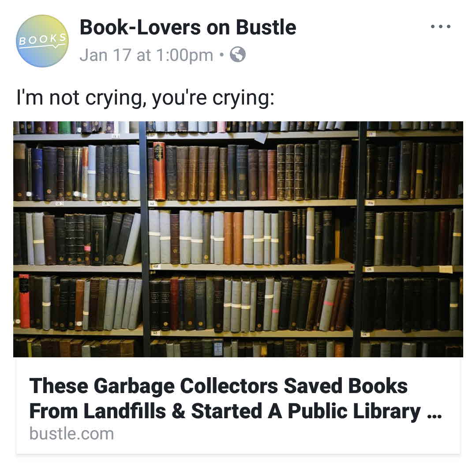Tap the word "Landfills" in the article title
This screenshot has height=476, width=476.
click(x=124, y=411)
